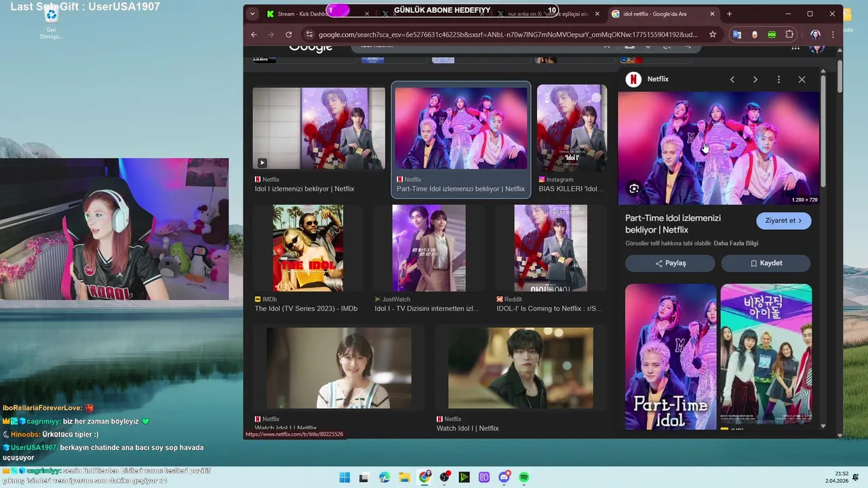Close the Netflix image preview panel
Screen dimensions: 868x488
tap(802, 79)
